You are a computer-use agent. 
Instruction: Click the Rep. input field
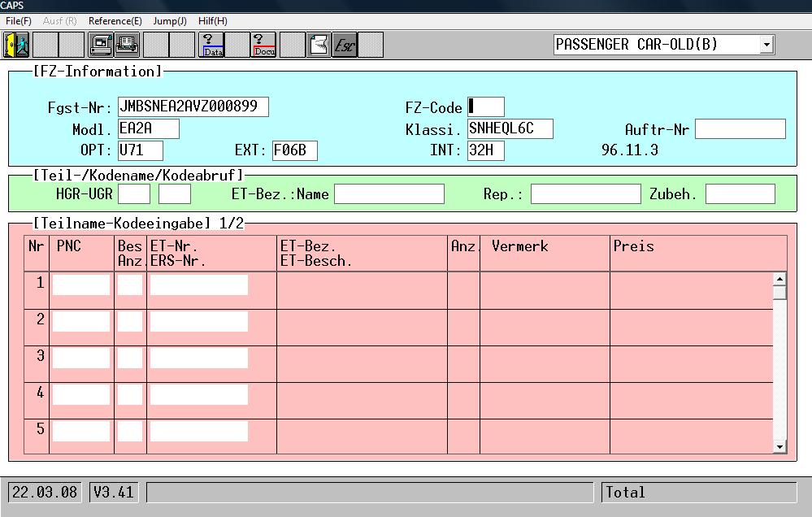(x=585, y=194)
